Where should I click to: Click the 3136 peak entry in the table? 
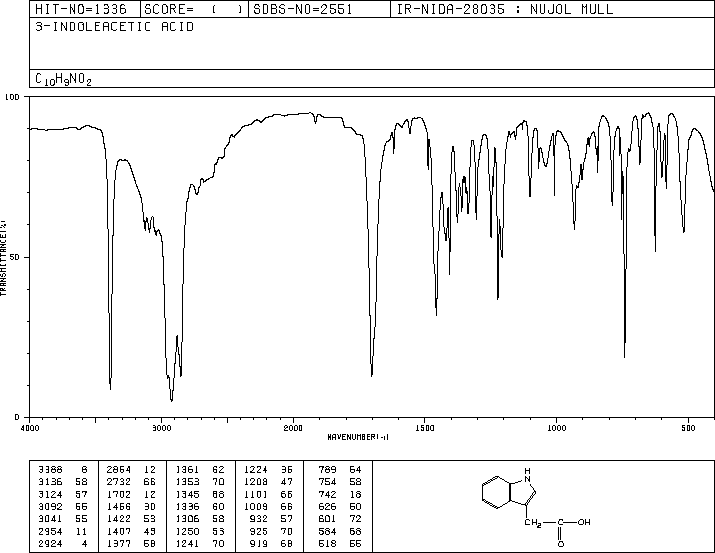63,482
